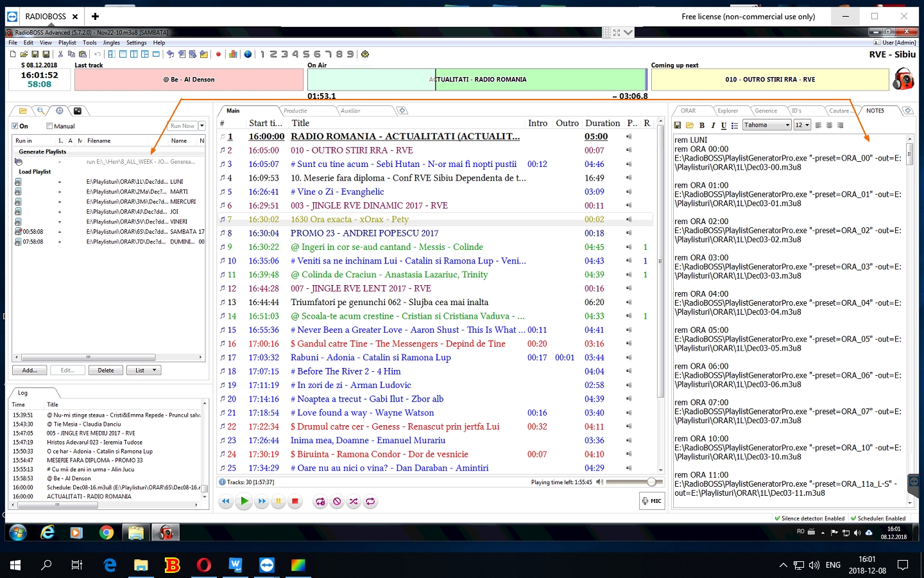Select the SAMBATA scheduler entry row

point(108,232)
